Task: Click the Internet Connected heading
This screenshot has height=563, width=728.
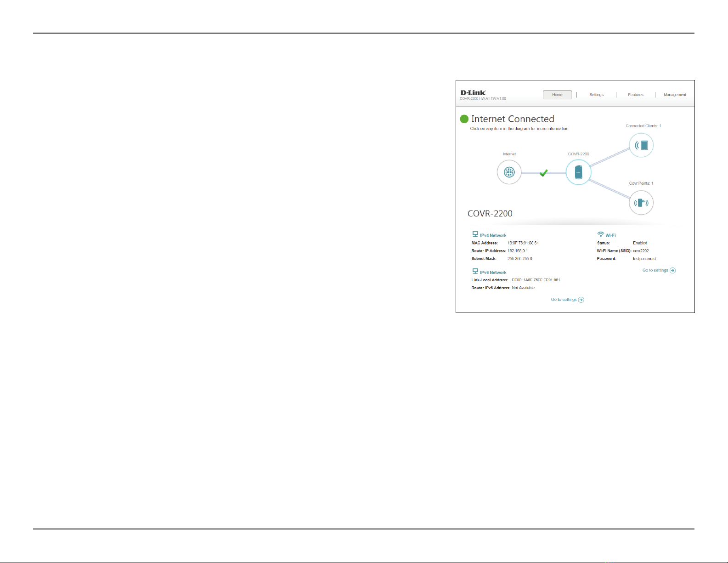Action: tap(513, 119)
